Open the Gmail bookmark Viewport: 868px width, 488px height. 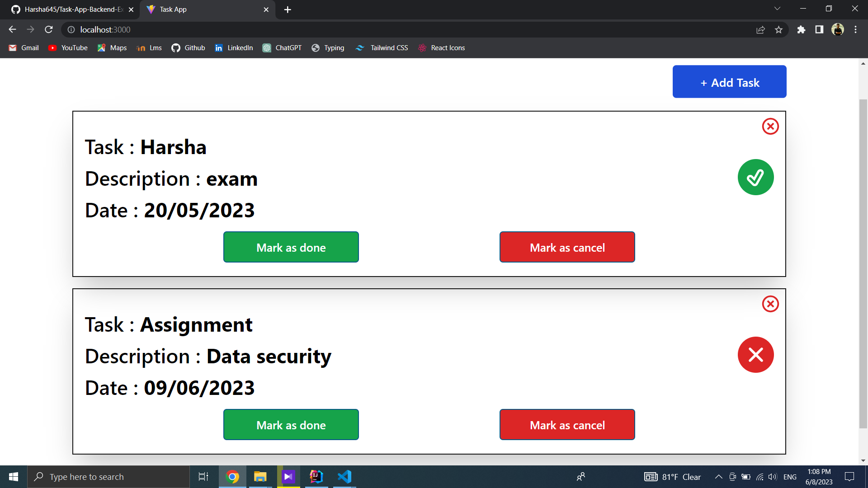click(x=23, y=47)
